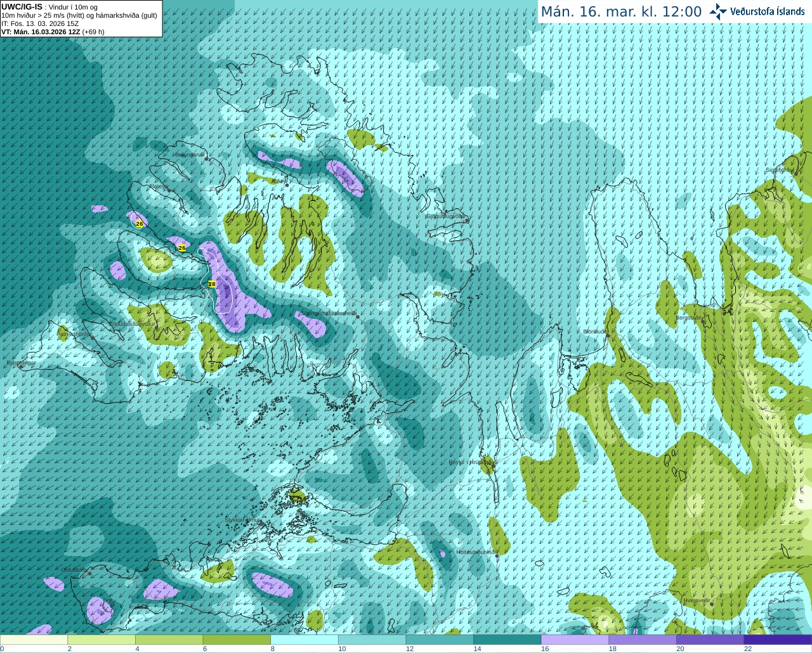Screen dimensions: 812x653
Task: Select the 4–6 m/s green legend swatch
Action: click(169, 640)
